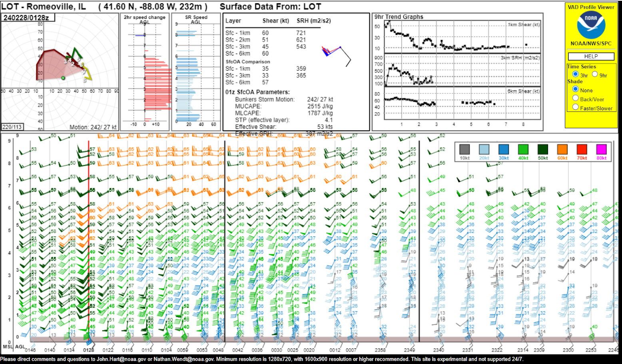Click the 1km Shear (kt) trend graph
Image resolution: width=622 pixels, height=364 pixels.
[463, 37]
